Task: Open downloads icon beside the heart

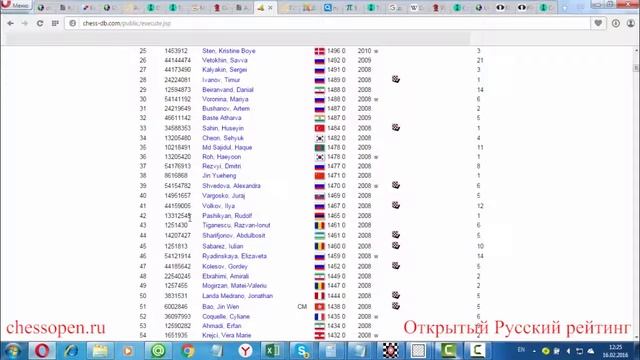Action: tap(616, 23)
